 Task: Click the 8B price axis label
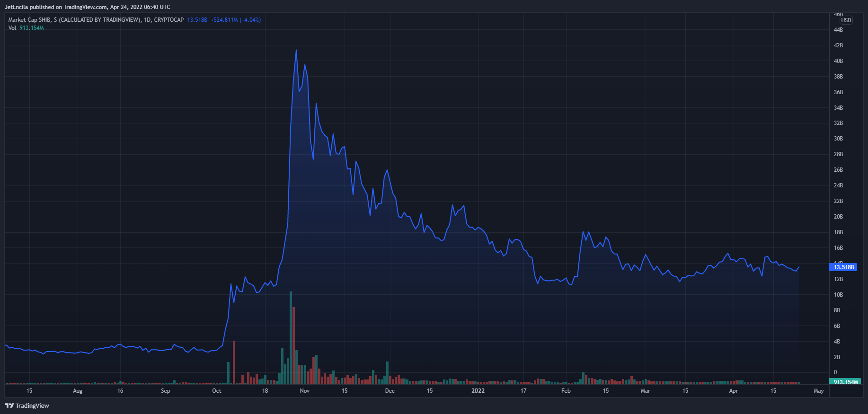pyautogui.click(x=837, y=310)
